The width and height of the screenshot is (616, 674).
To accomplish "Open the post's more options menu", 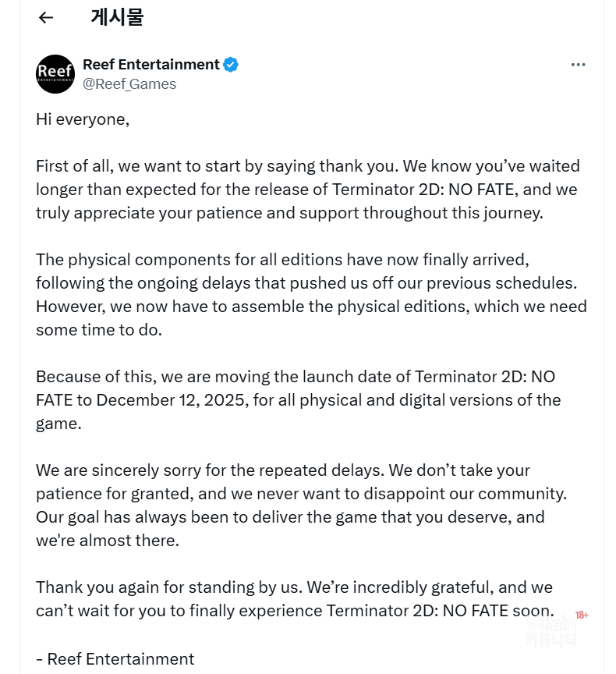I will tap(578, 65).
